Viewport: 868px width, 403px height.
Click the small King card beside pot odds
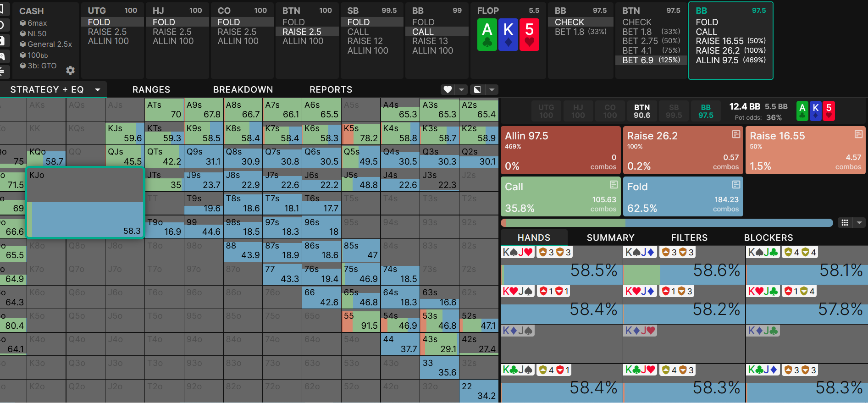[x=816, y=111]
